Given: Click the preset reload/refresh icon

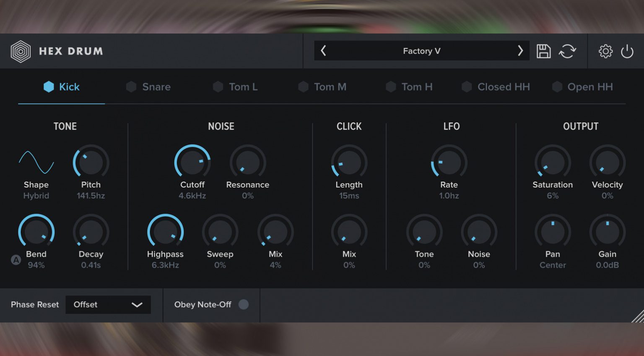Looking at the screenshot, I should (568, 50).
